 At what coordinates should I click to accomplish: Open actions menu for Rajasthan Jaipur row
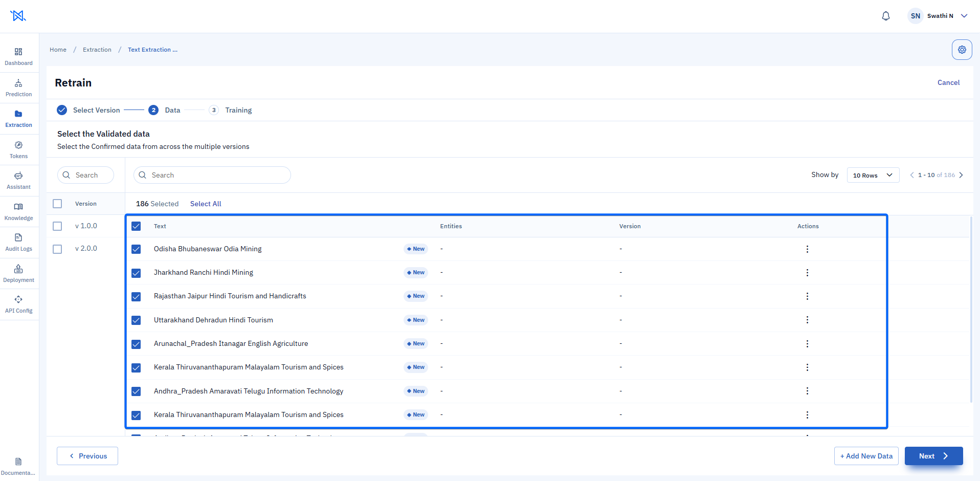click(807, 296)
